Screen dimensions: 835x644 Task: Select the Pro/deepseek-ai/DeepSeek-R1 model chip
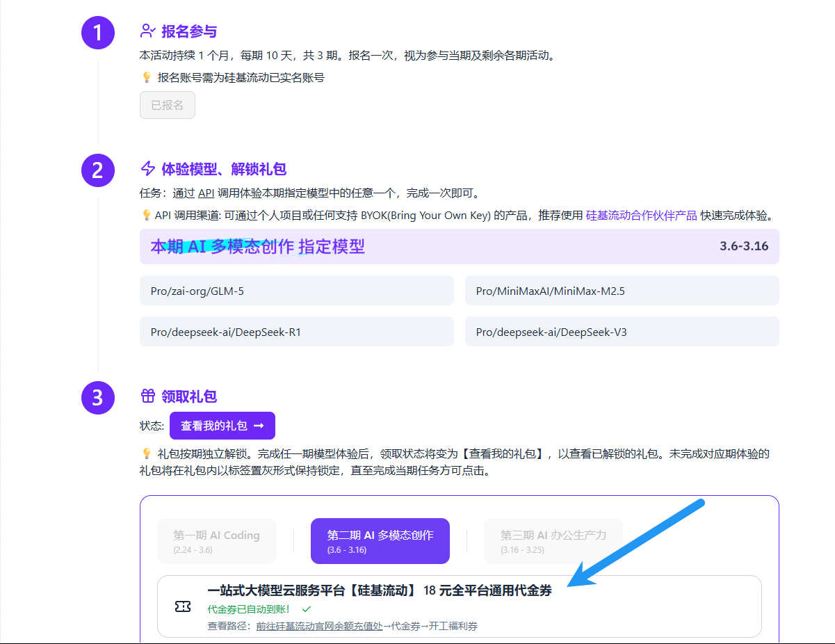pyautogui.click(x=297, y=332)
